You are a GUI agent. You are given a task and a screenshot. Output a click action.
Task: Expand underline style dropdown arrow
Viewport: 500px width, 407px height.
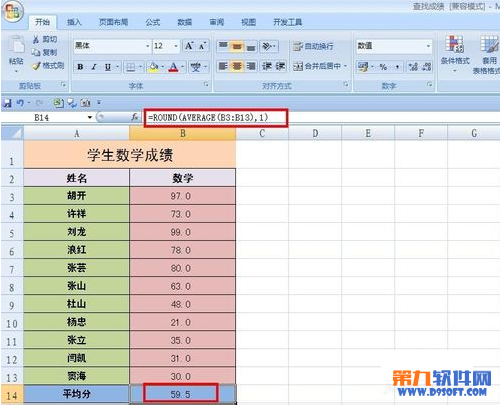coord(117,67)
